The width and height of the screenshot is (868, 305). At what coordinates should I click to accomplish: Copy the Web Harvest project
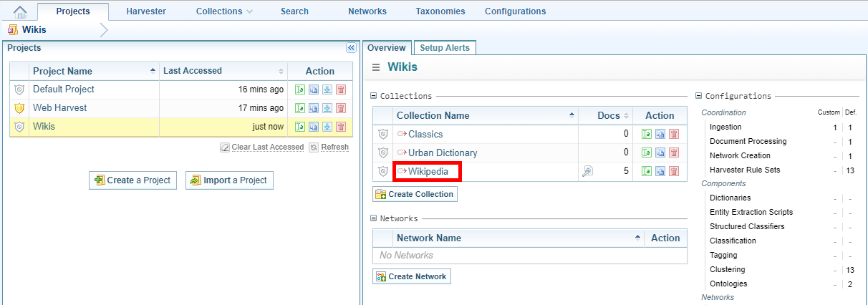coord(314,108)
